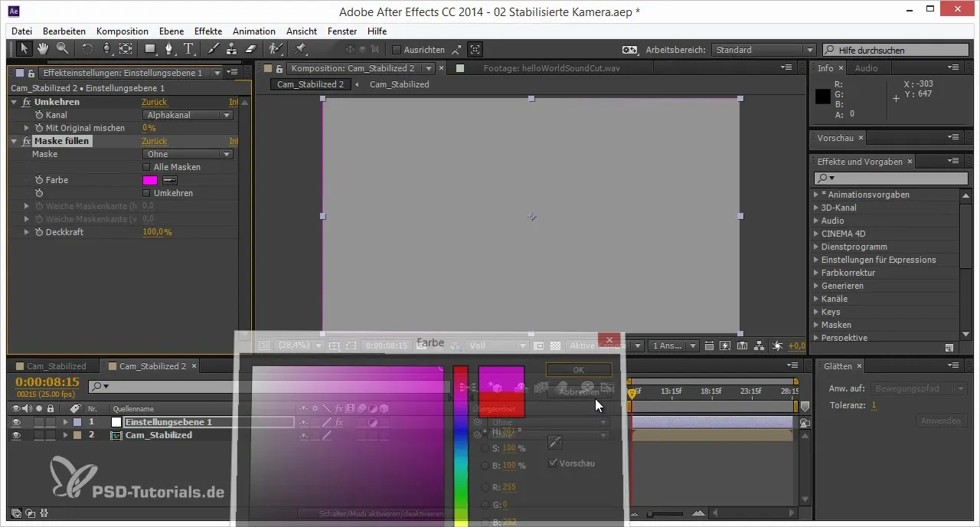Select the Horizontal Type tool

tap(188, 49)
